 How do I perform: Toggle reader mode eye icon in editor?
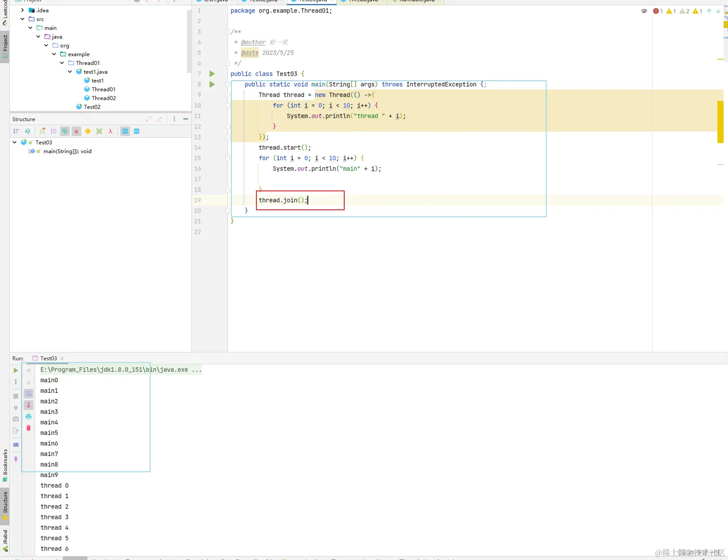644,11
